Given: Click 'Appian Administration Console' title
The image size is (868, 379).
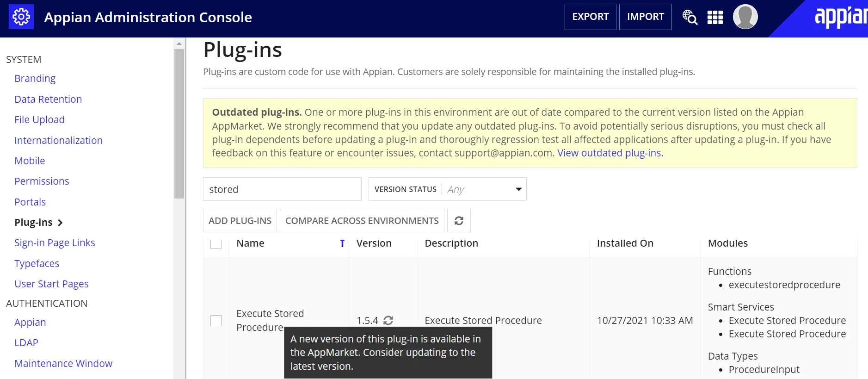Looking at the screenshot, I should pos(148,18).
